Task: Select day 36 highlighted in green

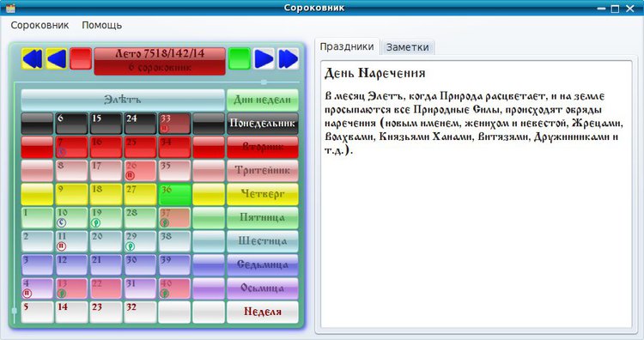Action: click(174, 194)
